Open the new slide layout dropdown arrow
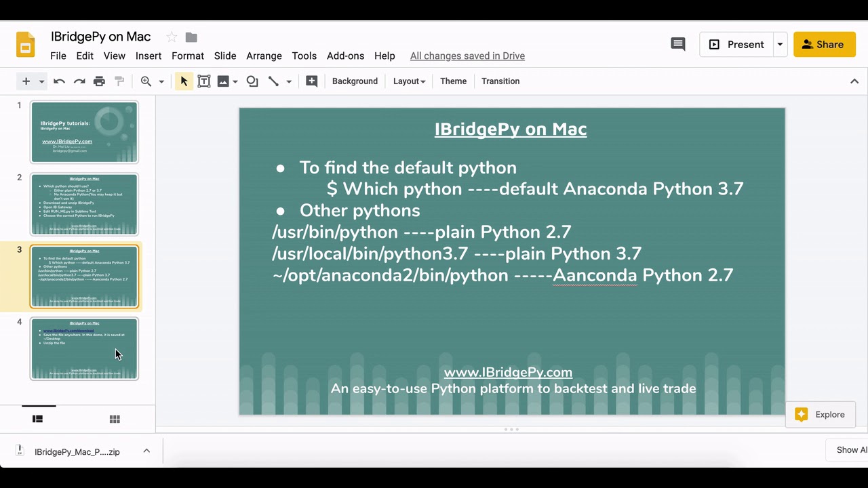Image resolution: width=868 pixels, height=488 pixels. click(x=41, y=81)
